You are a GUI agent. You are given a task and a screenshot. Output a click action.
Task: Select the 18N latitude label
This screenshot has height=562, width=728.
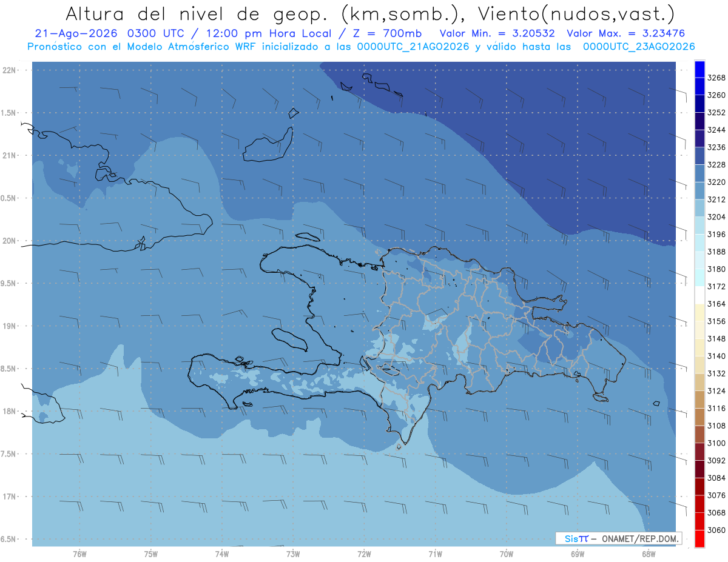(x=9, y=411)
